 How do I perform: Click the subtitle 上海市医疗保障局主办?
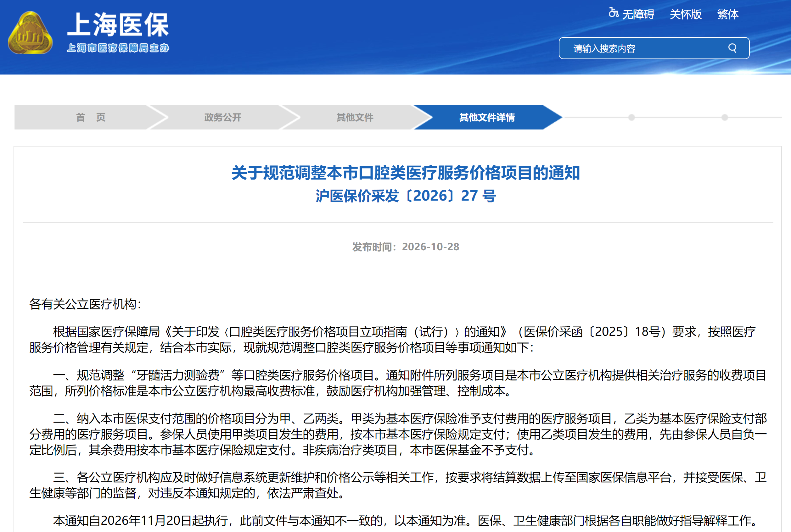point(118,48)
